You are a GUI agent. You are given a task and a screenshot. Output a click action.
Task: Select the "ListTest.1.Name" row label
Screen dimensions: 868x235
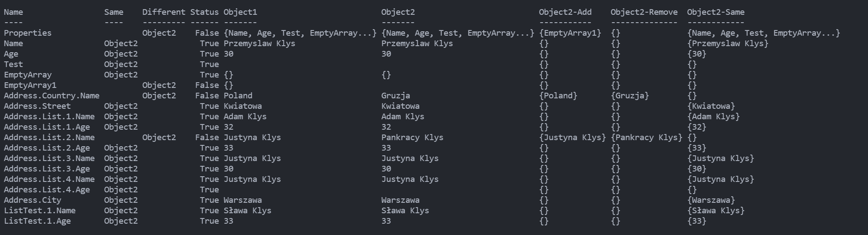click(x=40, y=211)
